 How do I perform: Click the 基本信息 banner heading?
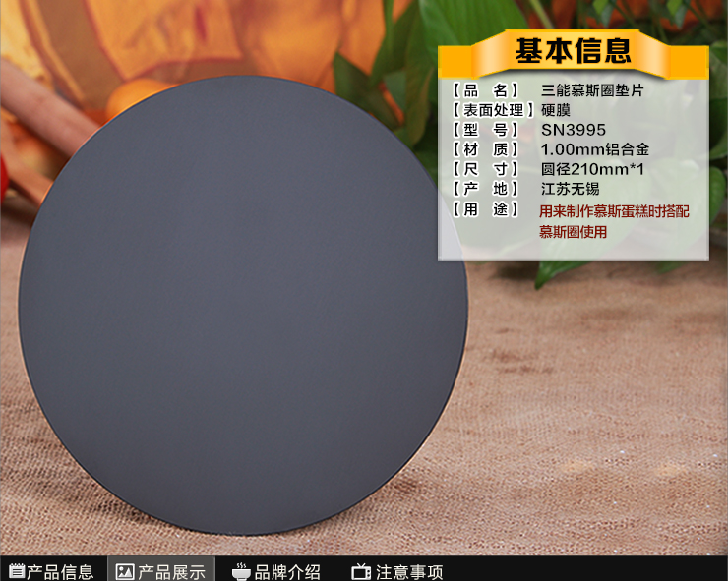573,51
